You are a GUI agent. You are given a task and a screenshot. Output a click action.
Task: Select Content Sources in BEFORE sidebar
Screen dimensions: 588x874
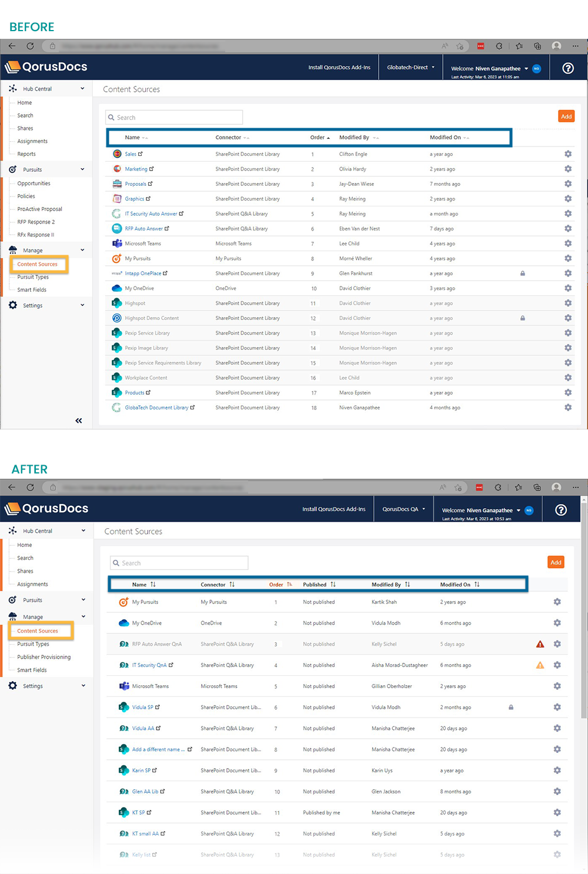pyautogui.click(x=38, y=264)
